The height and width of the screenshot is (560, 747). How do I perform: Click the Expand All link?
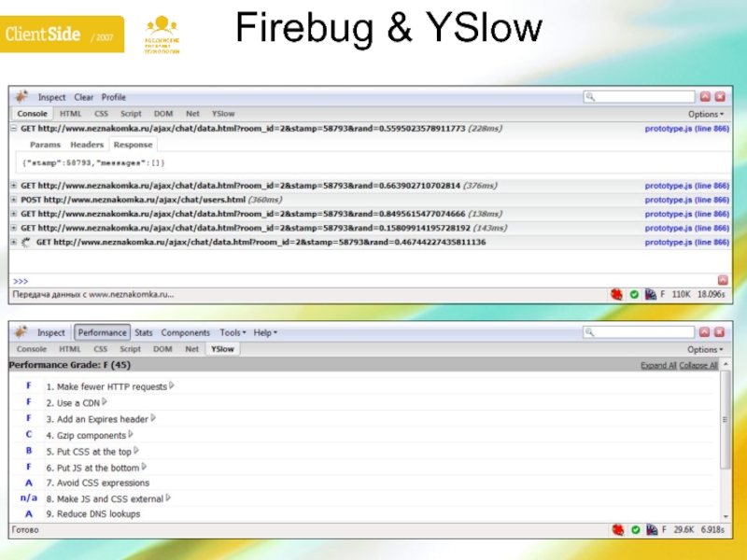click(658, 365)
